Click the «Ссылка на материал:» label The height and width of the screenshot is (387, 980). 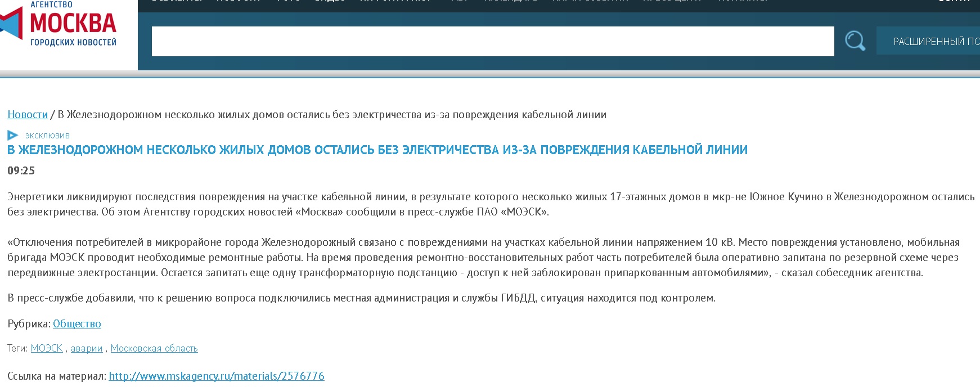click(x=57, y=376)
